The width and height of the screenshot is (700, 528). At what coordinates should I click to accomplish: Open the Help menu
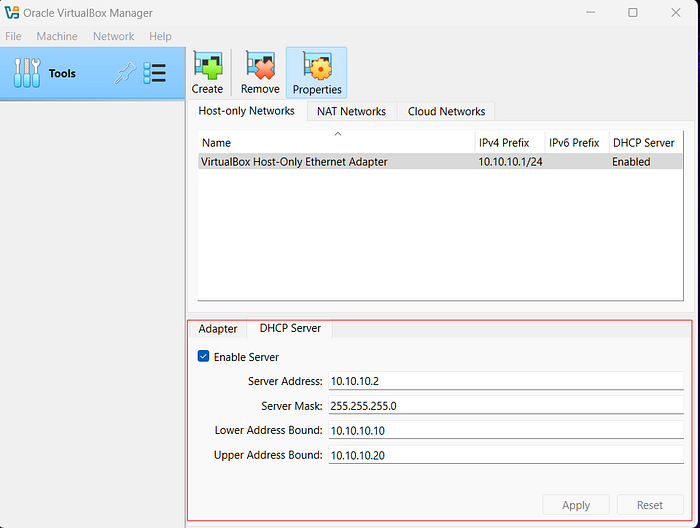coord(160,36)
